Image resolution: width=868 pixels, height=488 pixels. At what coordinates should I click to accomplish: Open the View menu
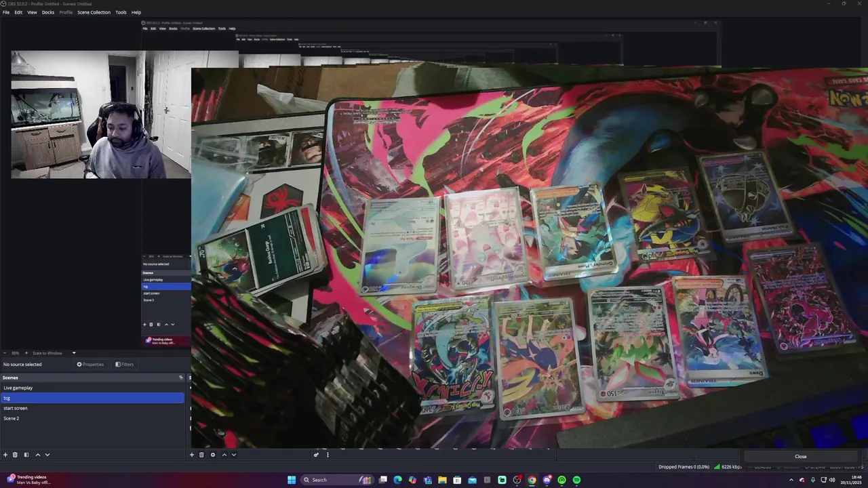coord(32,12)
